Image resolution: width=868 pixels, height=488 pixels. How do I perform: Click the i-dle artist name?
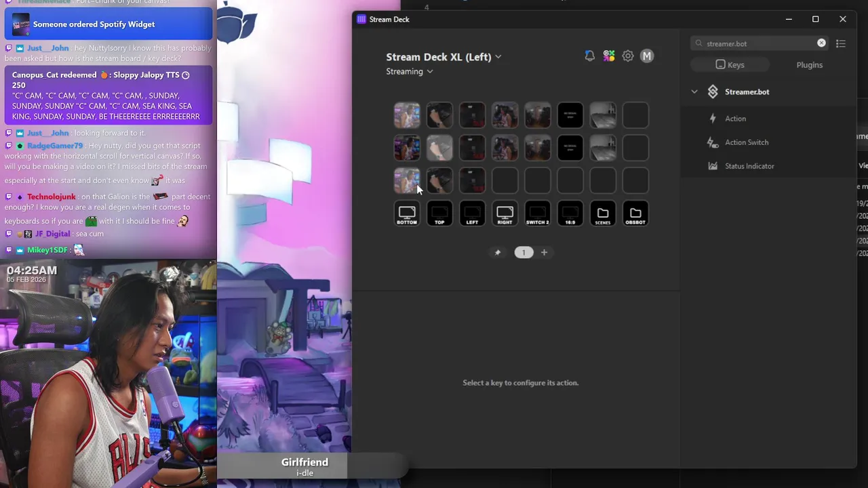(304, 473)
